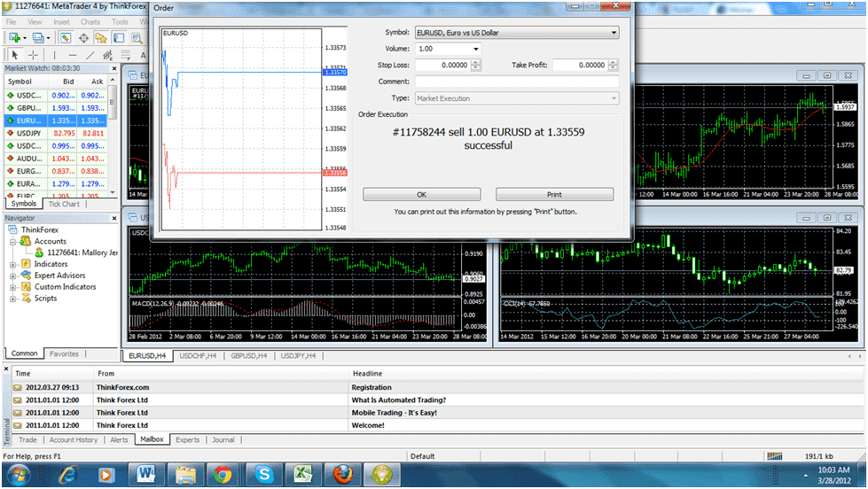Viewport: 868px width, 489px height.
Task: Open the Registration mail from ThinkForex.com
Action: pos(437,387)
